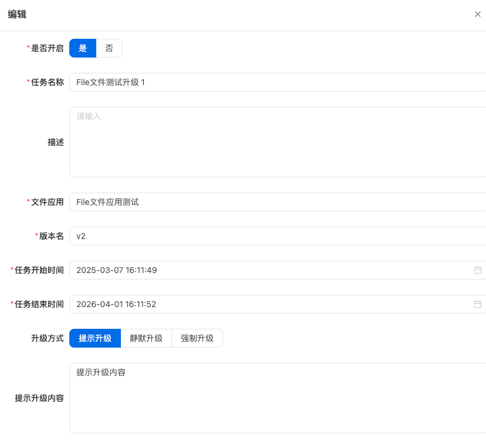The width and height of the screenshot is (486, 448).
Task: Click the 描述 field label
Action: click(x=55, y=142)
